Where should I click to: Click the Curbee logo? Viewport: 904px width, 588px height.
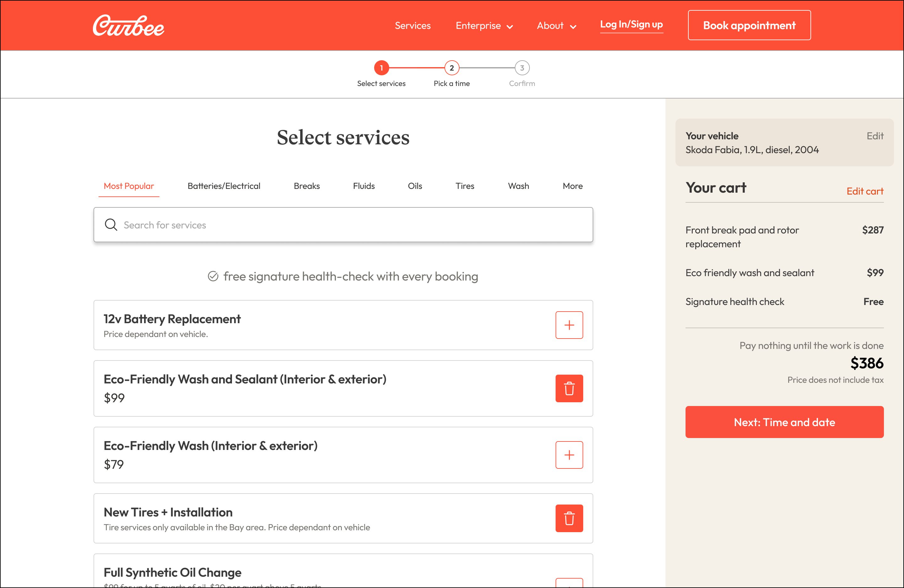point(128,26)
